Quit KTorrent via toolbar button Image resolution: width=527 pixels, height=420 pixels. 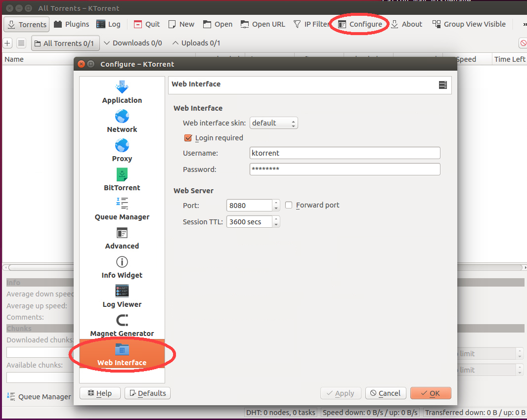[146, 24]
